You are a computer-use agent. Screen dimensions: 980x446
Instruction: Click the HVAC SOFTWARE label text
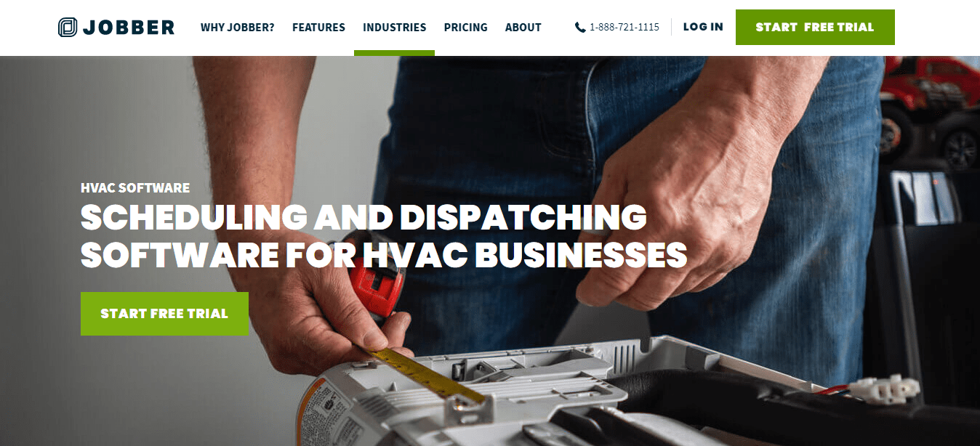[135, 188]
